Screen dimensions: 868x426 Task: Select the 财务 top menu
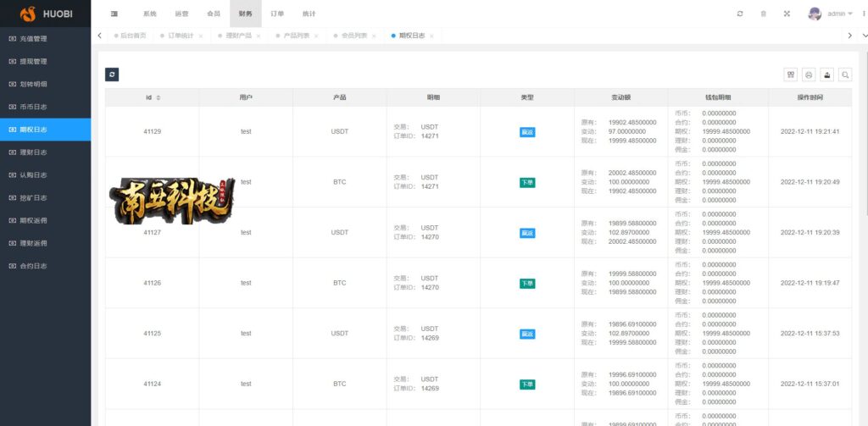tap(245, 14)
